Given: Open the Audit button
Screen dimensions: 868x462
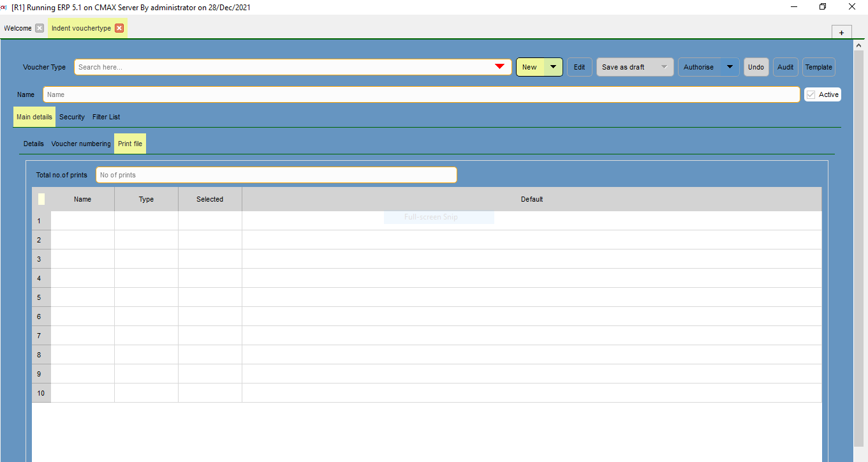Looking at the screenshot, I should coord(786,67).
